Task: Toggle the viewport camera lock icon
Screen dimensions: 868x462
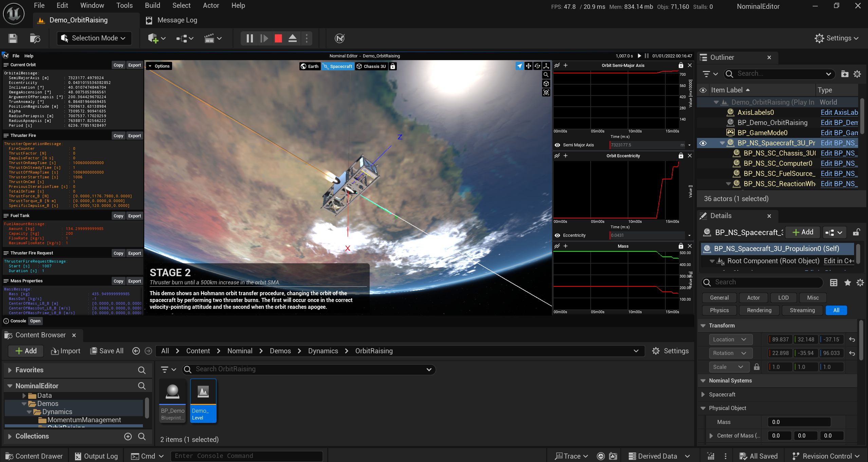Action: pyautogui.click(x=393, y=66)
